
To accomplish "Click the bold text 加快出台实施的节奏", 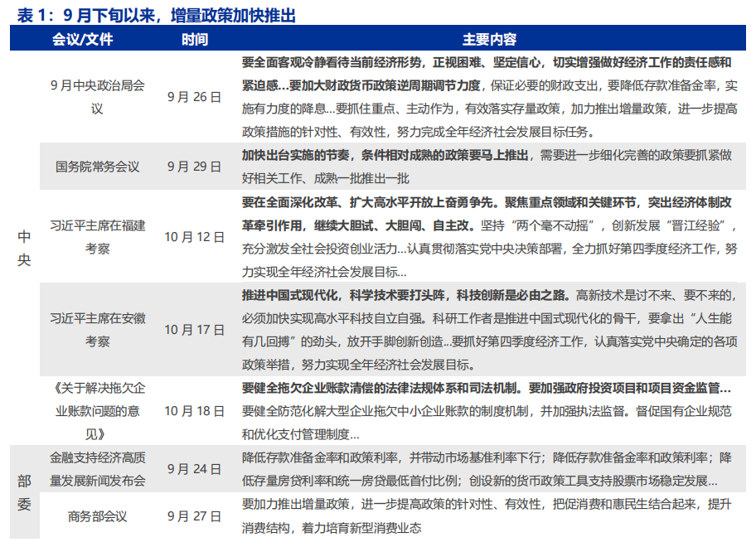I will coord(298,156).
